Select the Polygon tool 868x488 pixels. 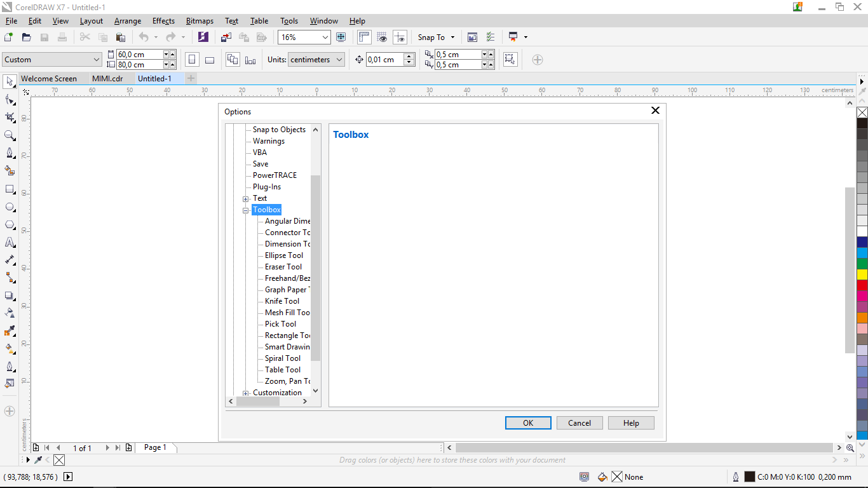point(10,225)
